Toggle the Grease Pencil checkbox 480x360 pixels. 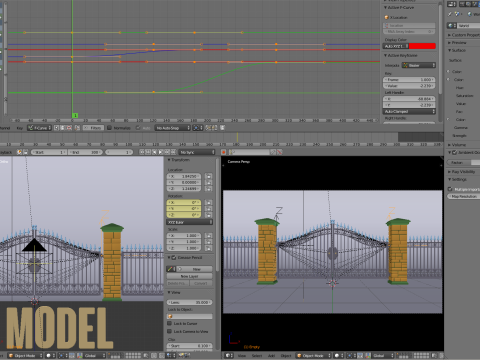174,258
